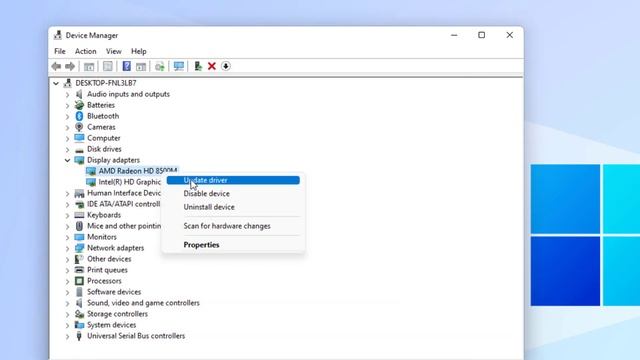Viewport: 640px width, 360px height.
Task: Click the down-arrow disable device toolbar icon
Action: click(x=226, y=66)
